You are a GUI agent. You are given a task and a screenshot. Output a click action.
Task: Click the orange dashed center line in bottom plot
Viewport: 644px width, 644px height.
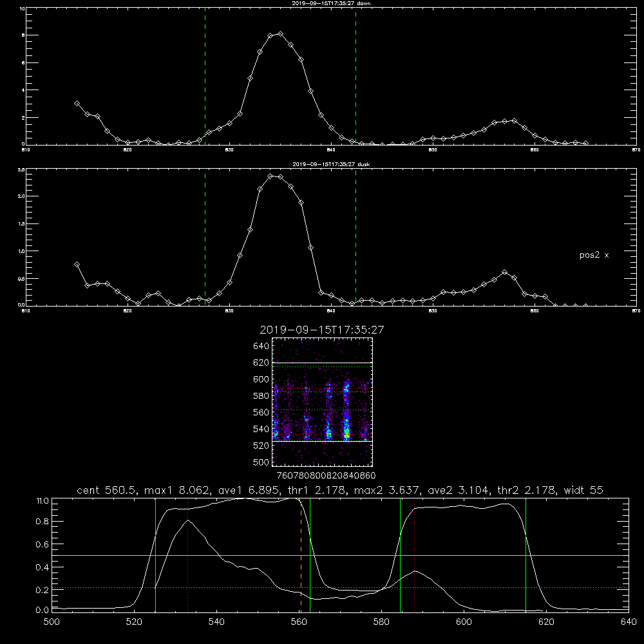[301, 554]
